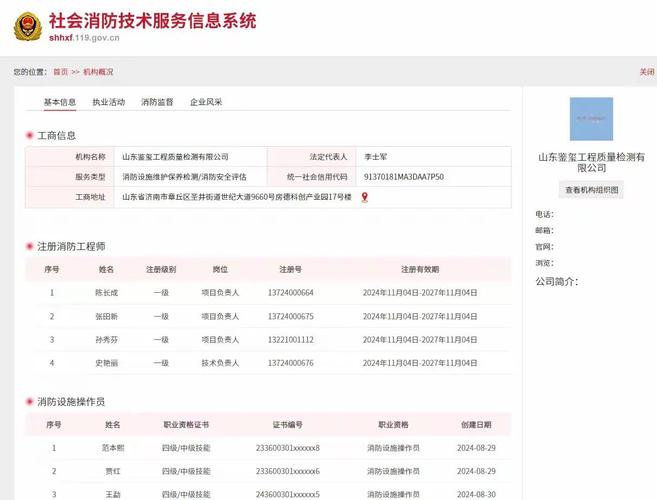This screenshot has width=657, height=500.
Task: Select registration number 13221001112
Action: [291, 339]
